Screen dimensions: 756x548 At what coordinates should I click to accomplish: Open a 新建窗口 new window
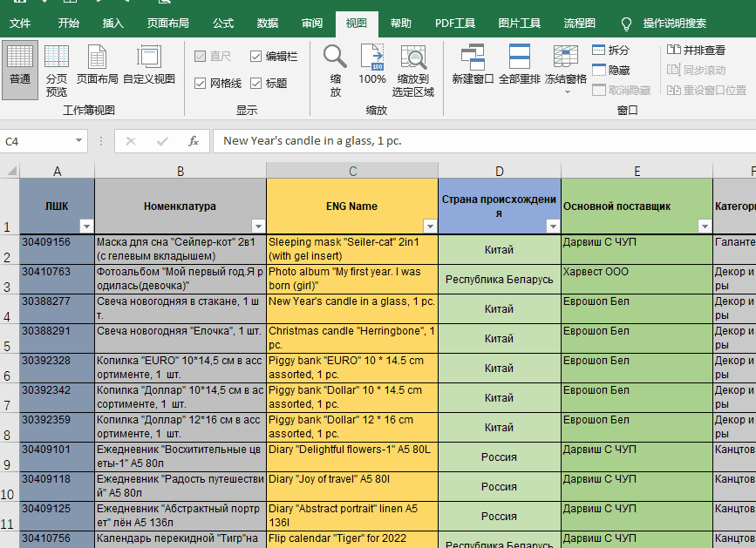[x=473, y=68]
